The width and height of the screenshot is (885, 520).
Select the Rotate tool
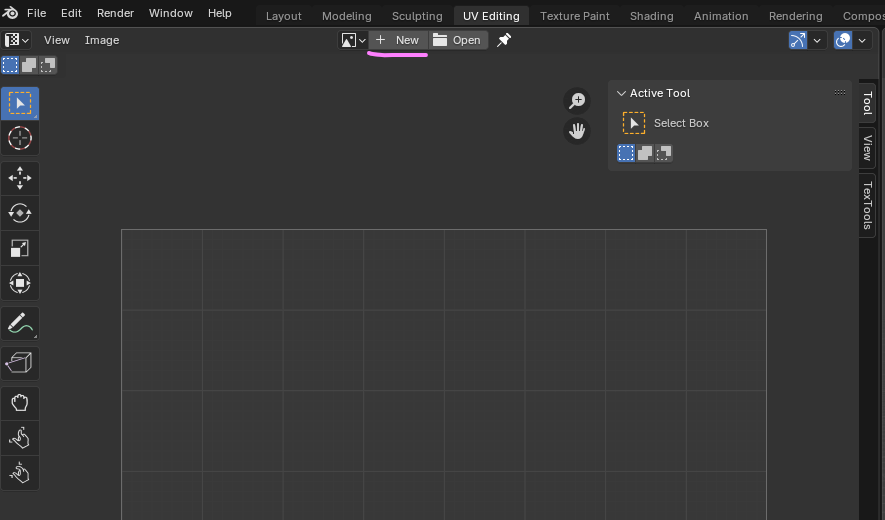(x=20, y=213)
